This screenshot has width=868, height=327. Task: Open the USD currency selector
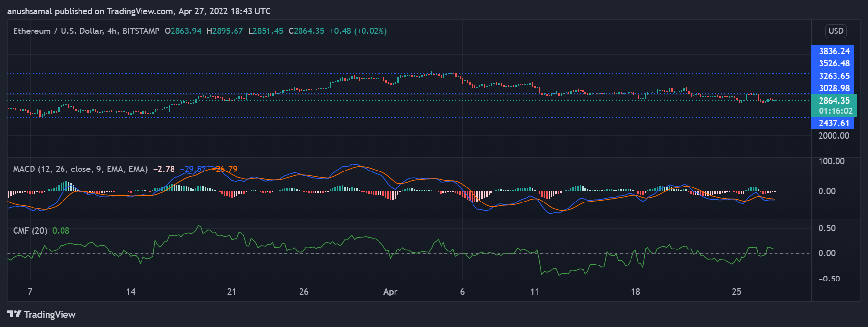pyautogui.click(x=836, y=31)
